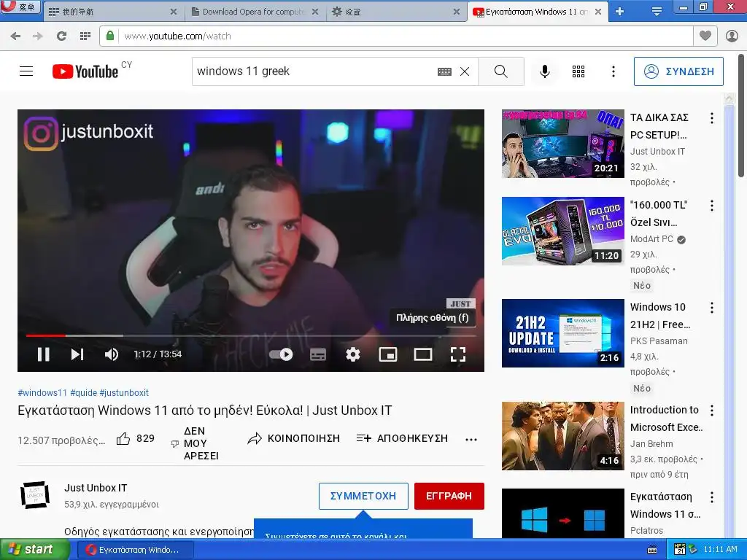Open the YouTube apps grid
The height and width of the screenshot is (560, 747).
click(x=578, y=71)
